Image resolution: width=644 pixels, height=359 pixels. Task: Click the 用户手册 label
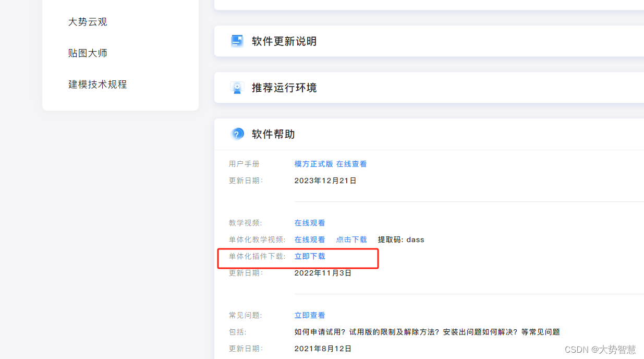[x=244, y=164]
